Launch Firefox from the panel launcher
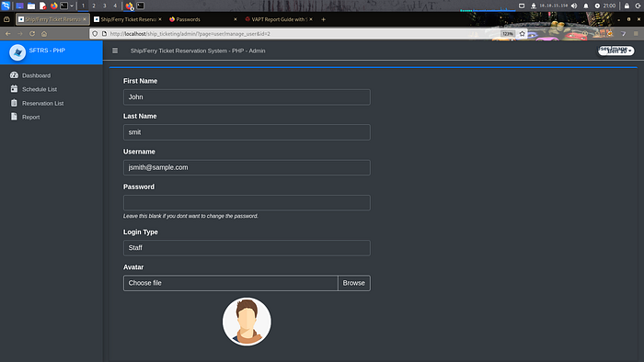The width and height of the screenshot is (644, 362). (x=53, y=6)
